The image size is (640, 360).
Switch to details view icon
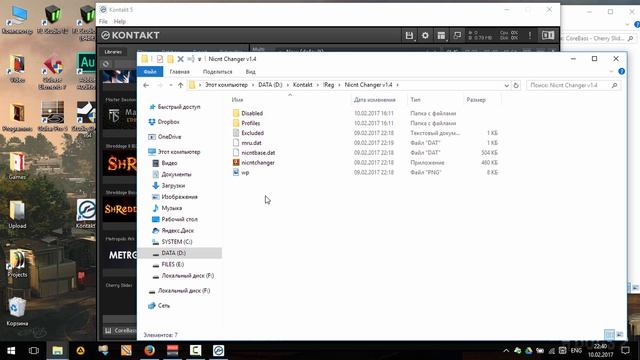[x=609, y=335]
